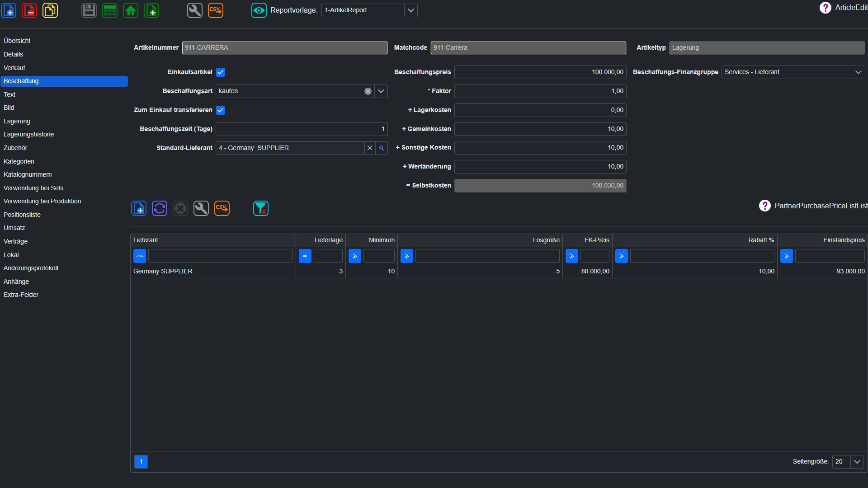Click the Gemeinkosten input field

click(x=540, y=129)
